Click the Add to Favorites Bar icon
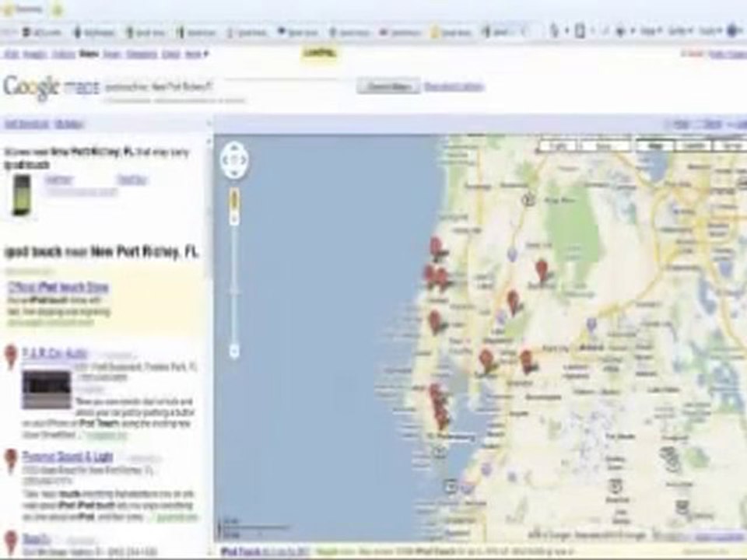 click(57, 10)
